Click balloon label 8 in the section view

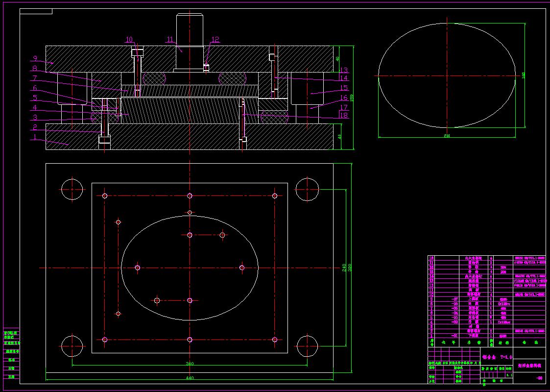coord(35,68)
